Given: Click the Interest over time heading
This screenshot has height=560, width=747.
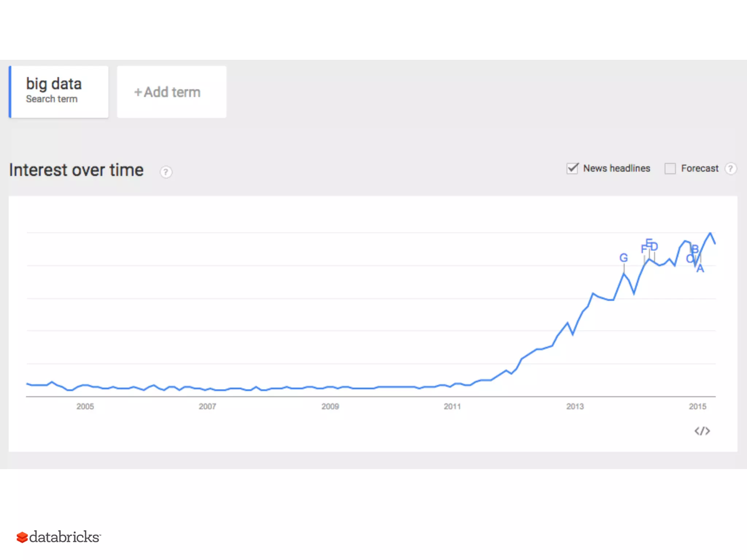Looking at the screenshot, I should 76,170.
